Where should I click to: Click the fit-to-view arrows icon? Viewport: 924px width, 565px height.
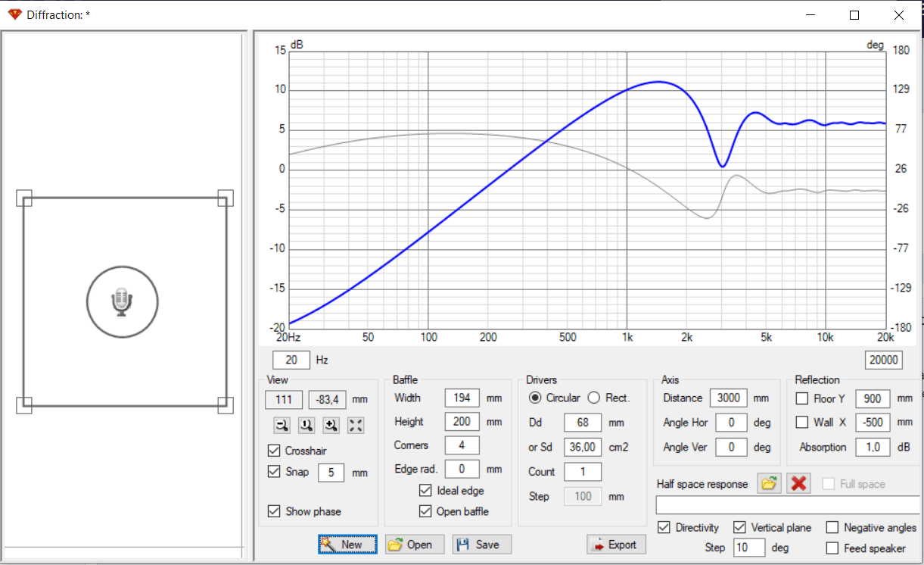pos(356,426)
